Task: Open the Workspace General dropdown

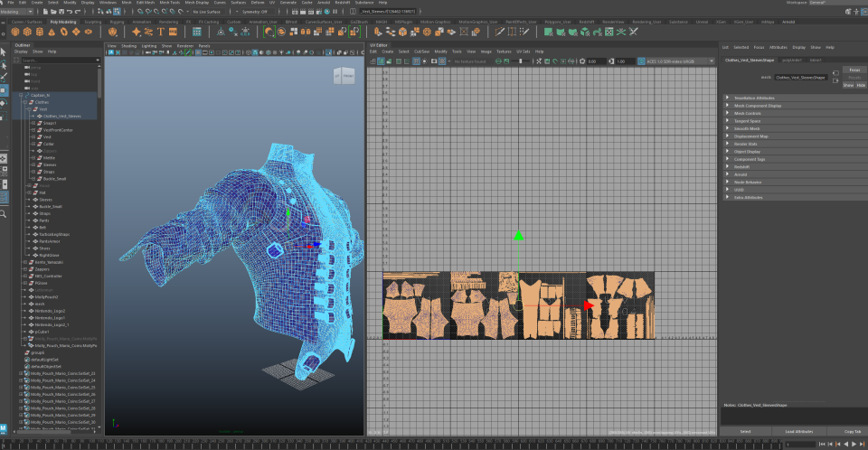Action: 837,3
